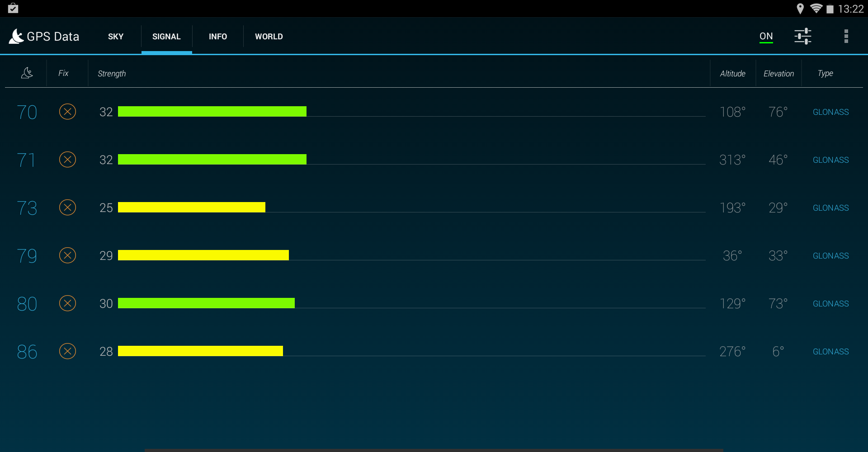Switch to the WORLD tab
Viewport: 868px width, 452px height.
269,37
